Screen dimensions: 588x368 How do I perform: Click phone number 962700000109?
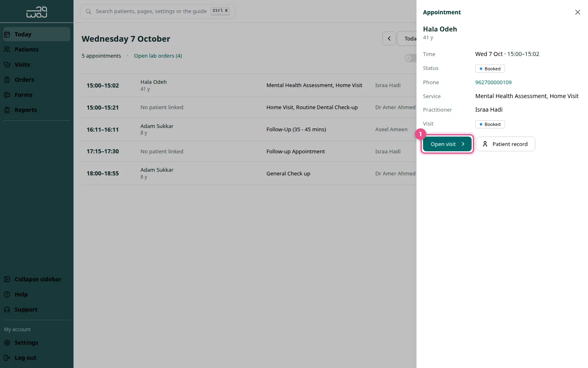click(493, 83)
